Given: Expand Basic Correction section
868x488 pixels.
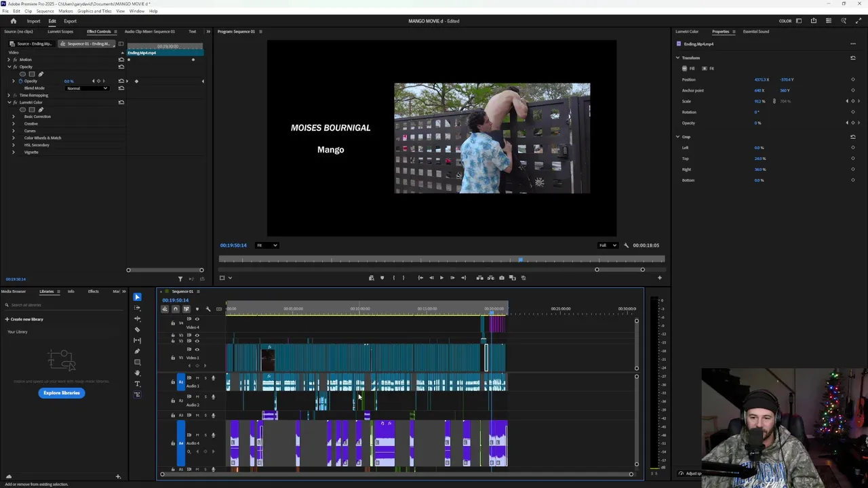Looking at the screenshot, I should pos(13,117).
